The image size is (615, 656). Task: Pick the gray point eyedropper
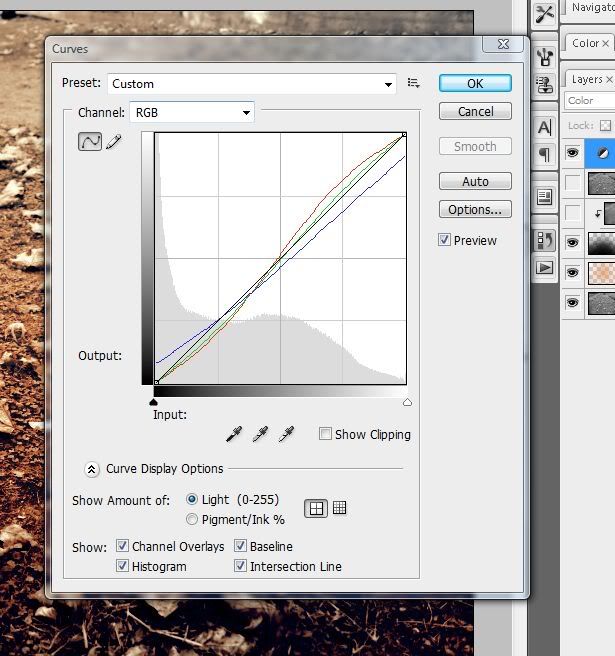pyautogui.click(x=260, y=434)
